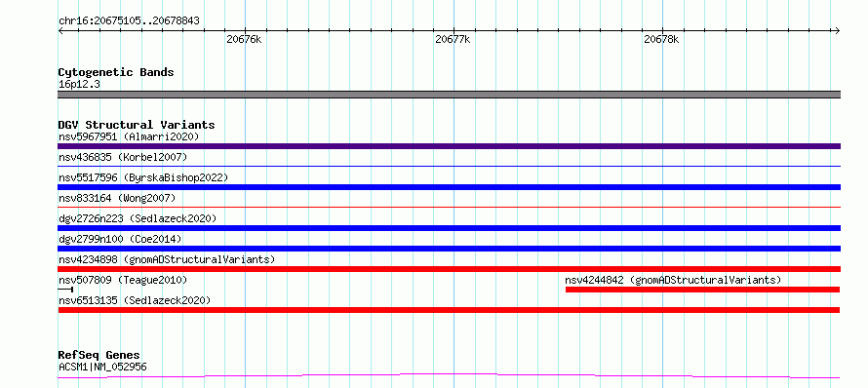
Task: Click the short nsv507809 Teague2010 marker
Action: point(65,290)
